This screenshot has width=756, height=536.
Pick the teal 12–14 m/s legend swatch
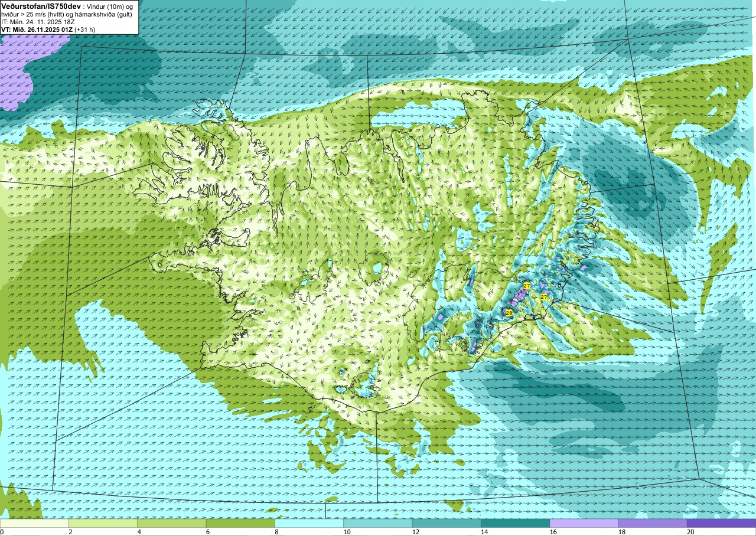click(447, 523)
